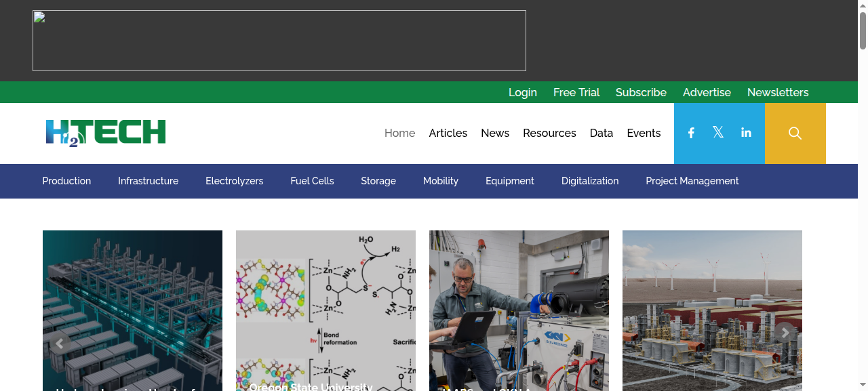
Task: Click the top banner advertisement placeholder
Action: [x=279, y=41]
